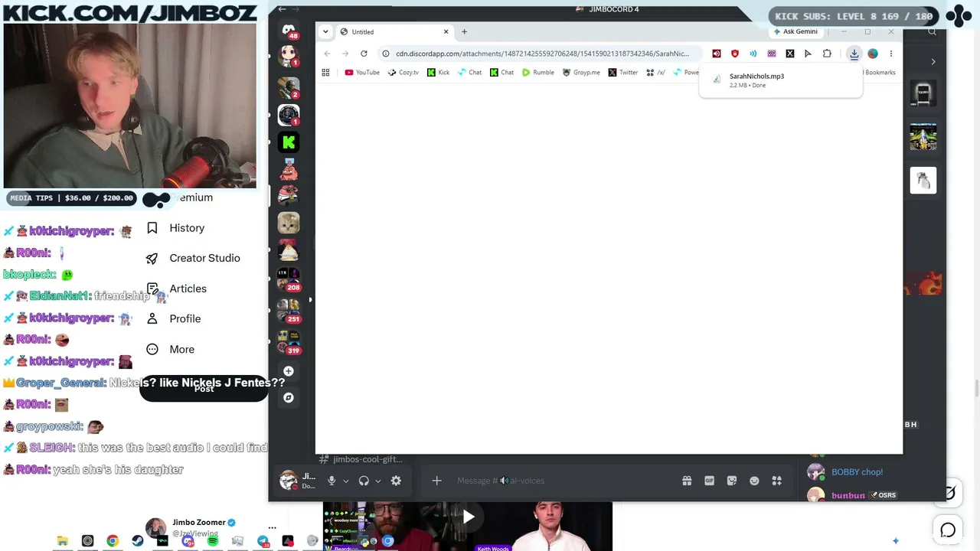
Task: Play the Keith Woods video thumbnail
Action: (468, 517)
